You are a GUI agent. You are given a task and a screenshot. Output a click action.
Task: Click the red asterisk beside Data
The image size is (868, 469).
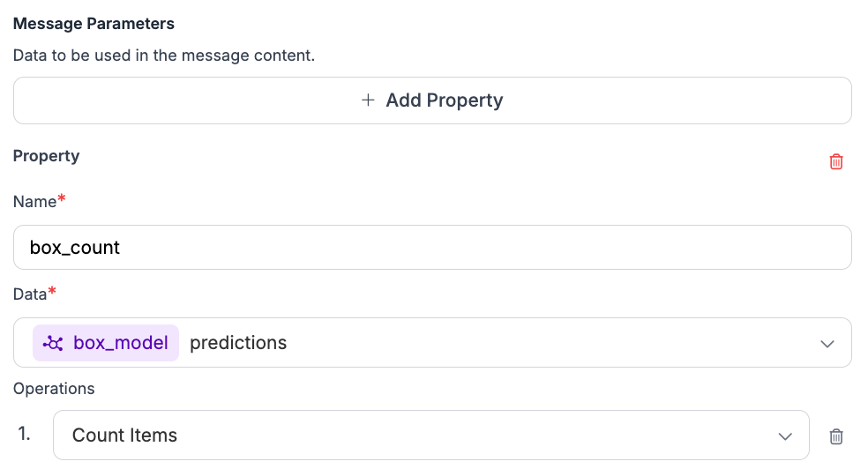click(52, 292)
